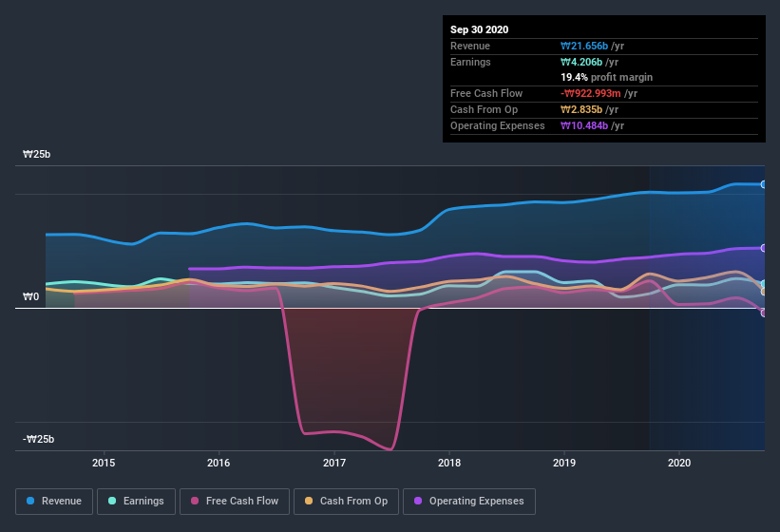Click the Sep 30 2020 tooltip header
This screenshot has height=532, width=780.
point(479,29)
